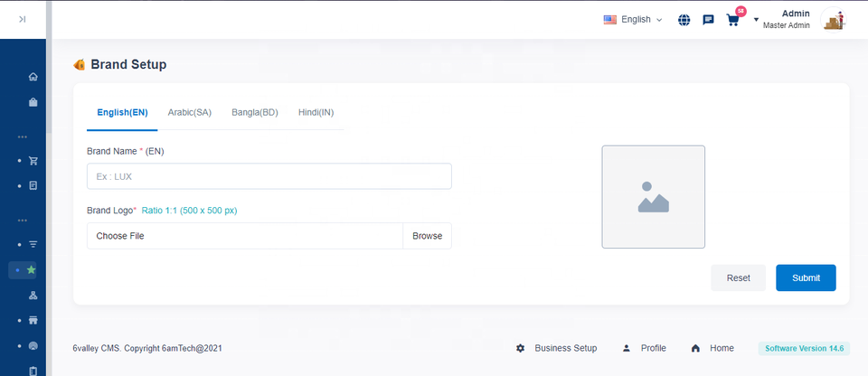Select the green star brands icon in sidebar
868x376 pixels.
click(32, 269)
